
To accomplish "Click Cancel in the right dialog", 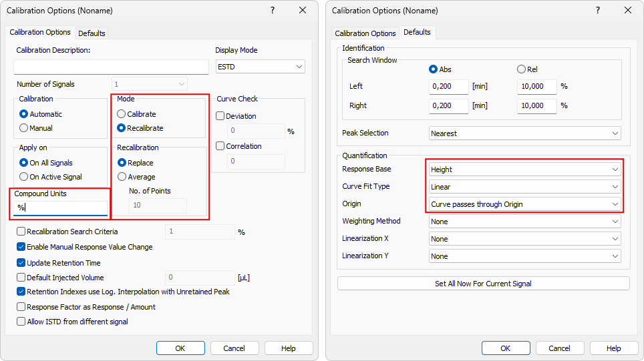I will click(560, 348).
